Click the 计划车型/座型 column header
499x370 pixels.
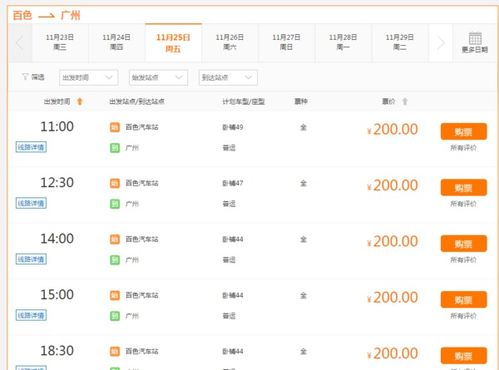(243, 101)
